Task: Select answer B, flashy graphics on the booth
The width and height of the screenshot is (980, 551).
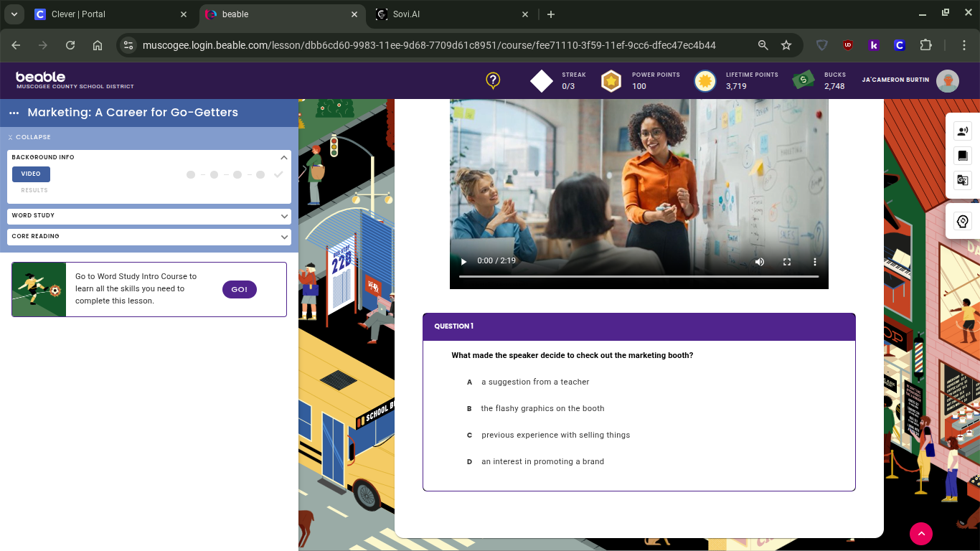Action: (x=542, y=409)
